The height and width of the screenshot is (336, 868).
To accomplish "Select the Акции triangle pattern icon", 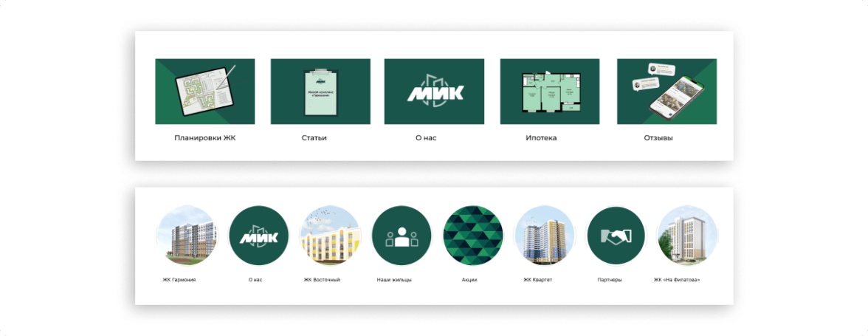I will (x=472, y=236).
